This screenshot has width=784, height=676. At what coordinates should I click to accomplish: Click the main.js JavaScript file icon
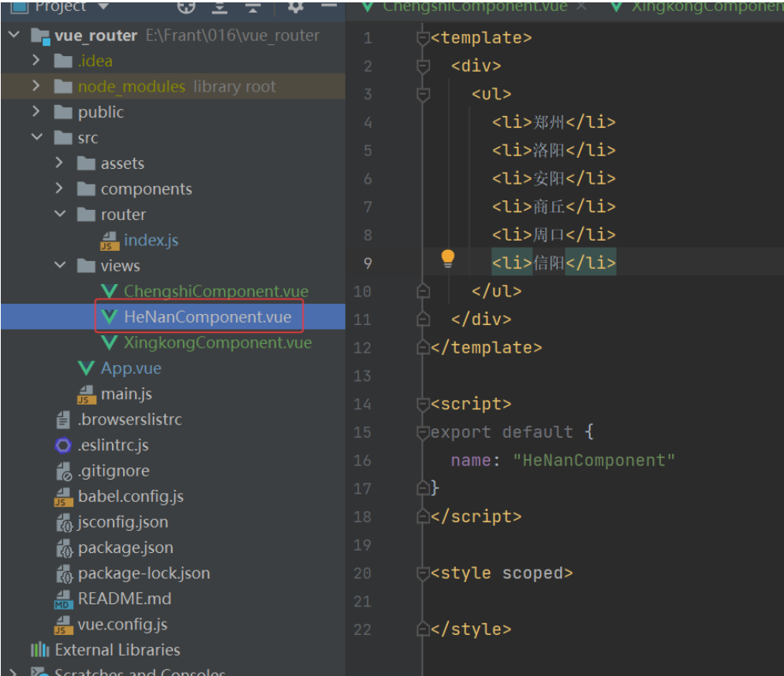pyautogui.click(x=87, y=394)
